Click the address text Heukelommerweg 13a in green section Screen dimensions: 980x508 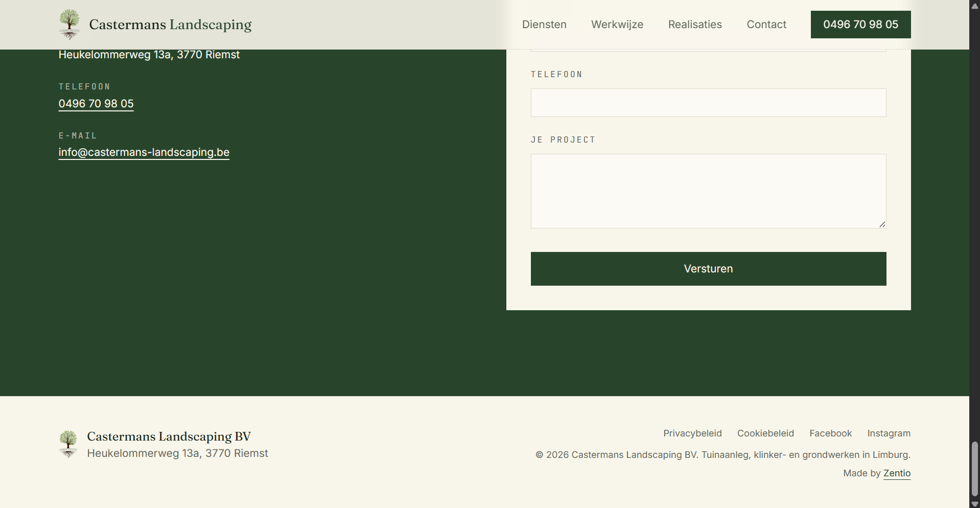click(x=149, y=55)
